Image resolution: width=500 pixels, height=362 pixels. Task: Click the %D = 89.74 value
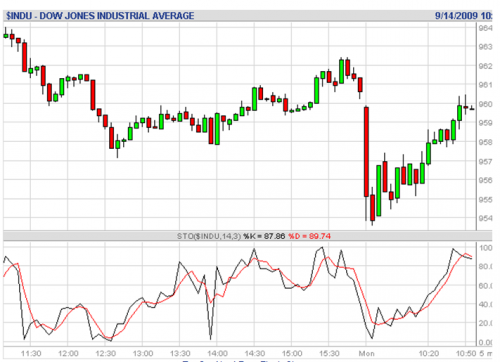tap(309, 236)
